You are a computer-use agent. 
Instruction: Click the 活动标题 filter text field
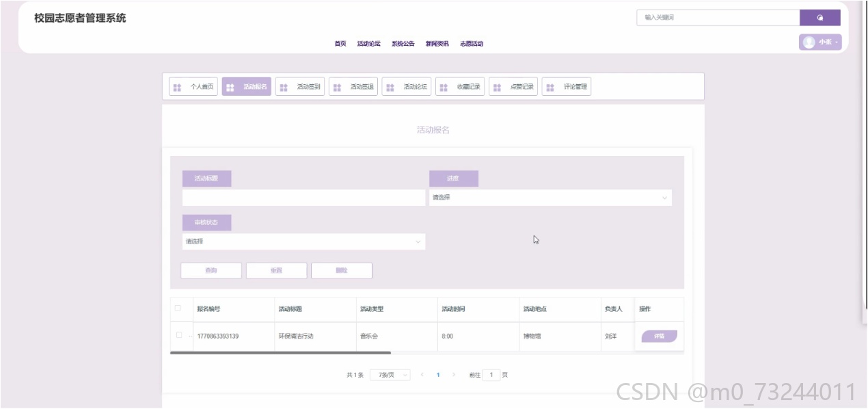point(303,198)
